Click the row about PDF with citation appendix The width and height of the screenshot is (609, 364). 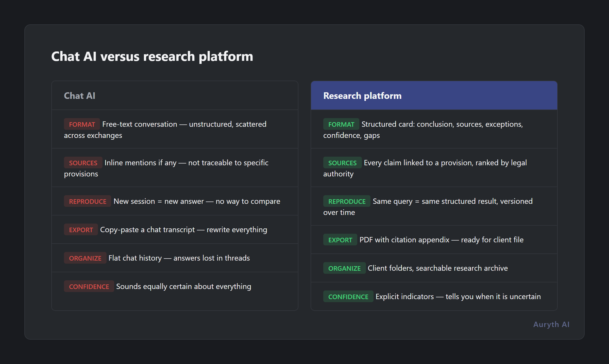(434, 240)
